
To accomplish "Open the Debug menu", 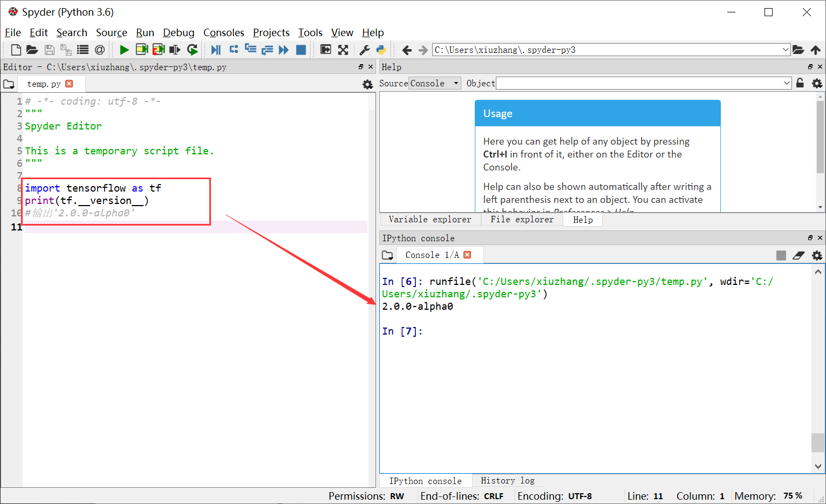I will click(x=179, y=33).
